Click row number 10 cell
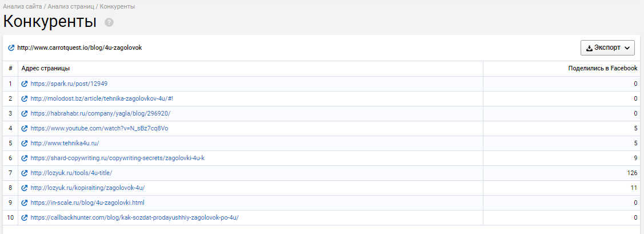 coord(10,217)
